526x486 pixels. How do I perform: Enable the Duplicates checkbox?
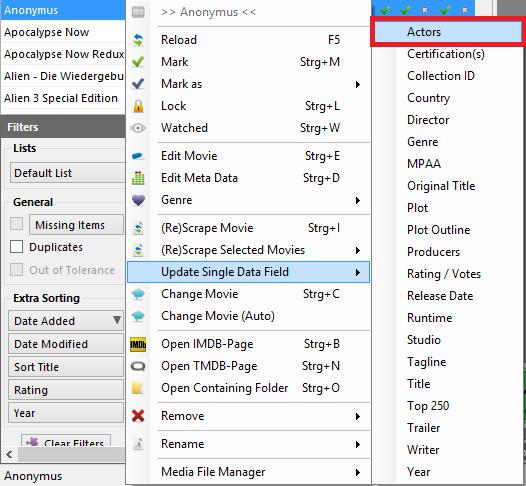pos(16,247)
